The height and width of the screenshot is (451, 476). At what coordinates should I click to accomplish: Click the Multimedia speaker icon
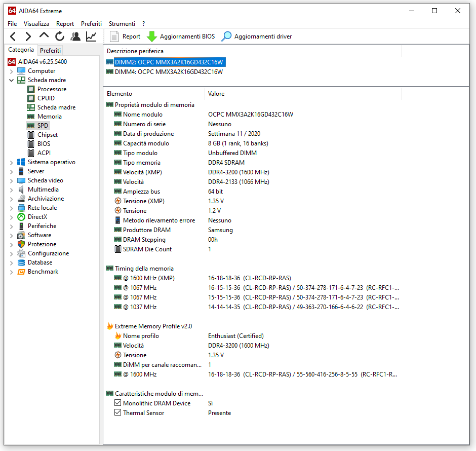click(21, 189)
